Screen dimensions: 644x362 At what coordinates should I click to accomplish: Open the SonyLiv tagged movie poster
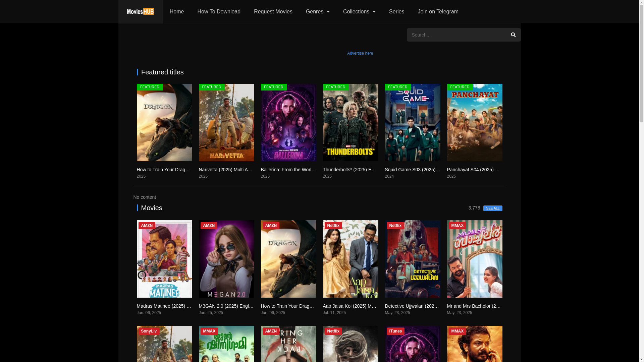(x=164, y=344)
